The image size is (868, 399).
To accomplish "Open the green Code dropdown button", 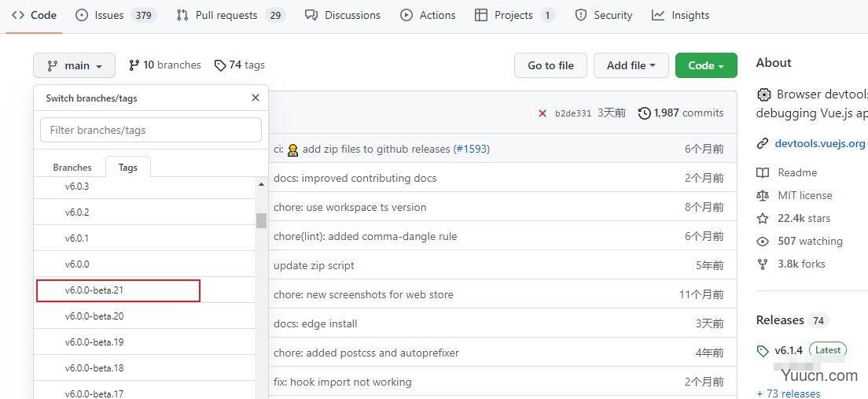I will click(x=706, y=65).
